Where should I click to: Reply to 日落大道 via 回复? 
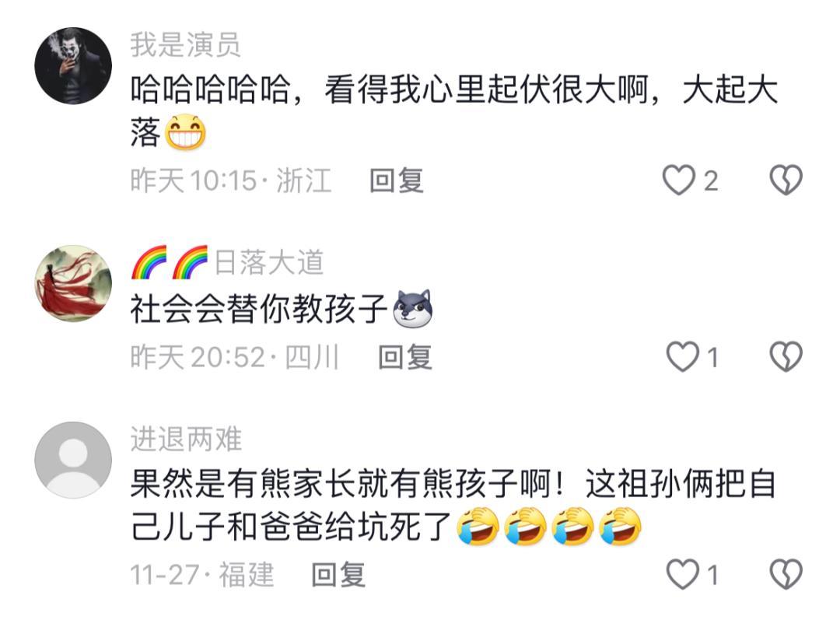pos(405,357)
